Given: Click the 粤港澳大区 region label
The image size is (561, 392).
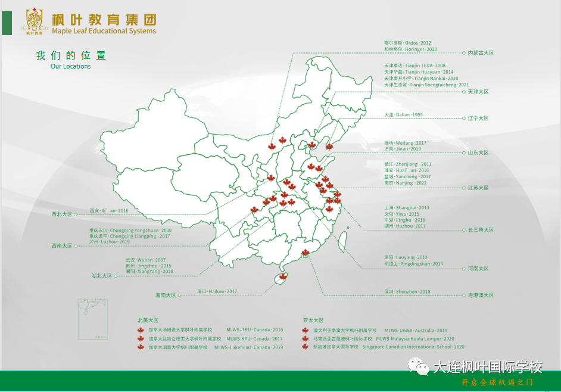Looking at the screenshot, I should click(481, 295).
